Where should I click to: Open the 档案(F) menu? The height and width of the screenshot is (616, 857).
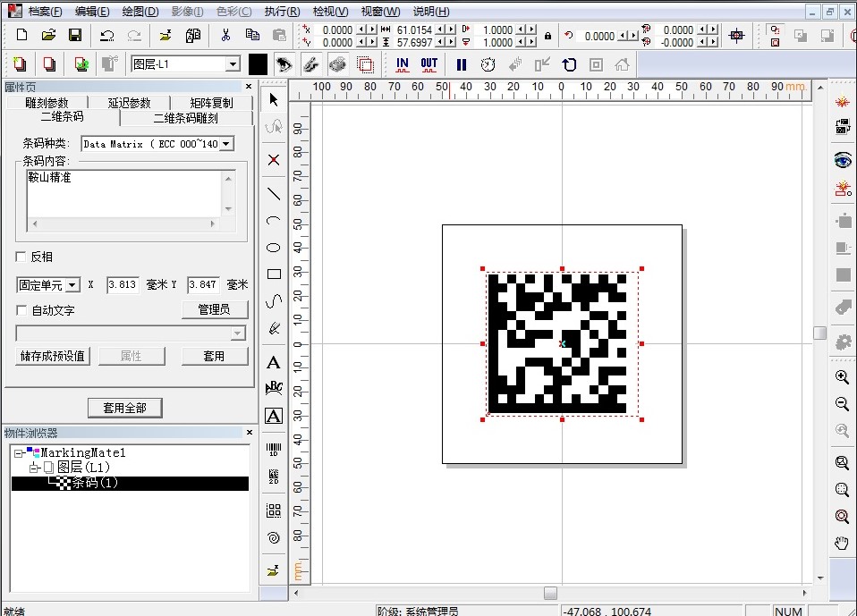pos(45,12)
